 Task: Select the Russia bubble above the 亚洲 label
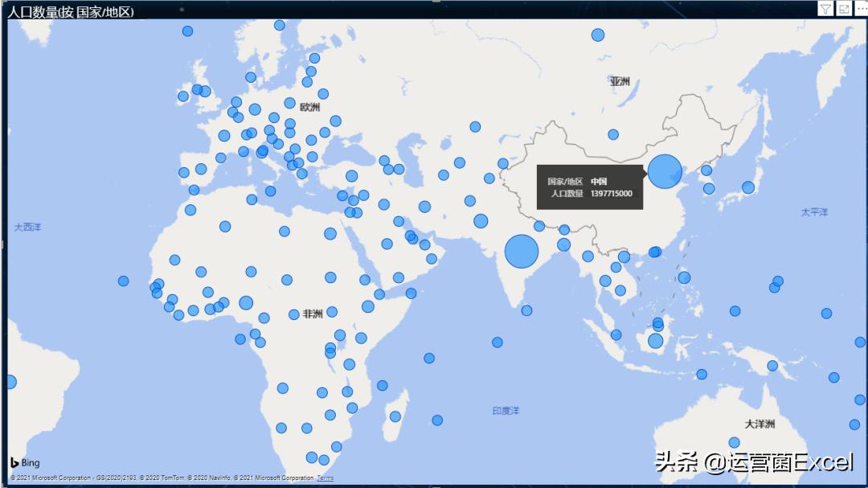click(598, 35)
